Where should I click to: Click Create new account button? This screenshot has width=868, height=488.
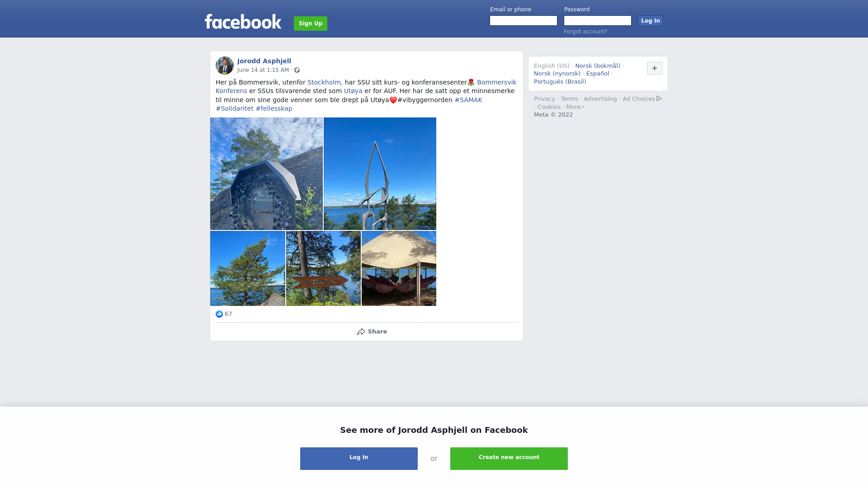click(509, 459)
